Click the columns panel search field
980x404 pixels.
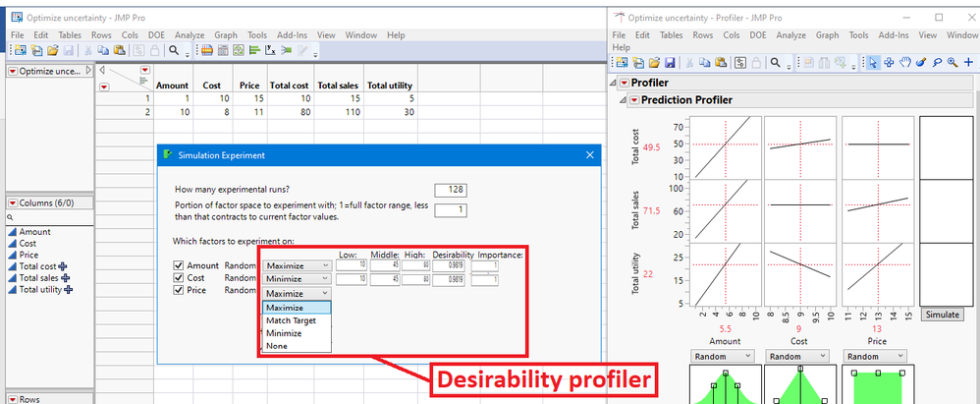pos(49,217)
